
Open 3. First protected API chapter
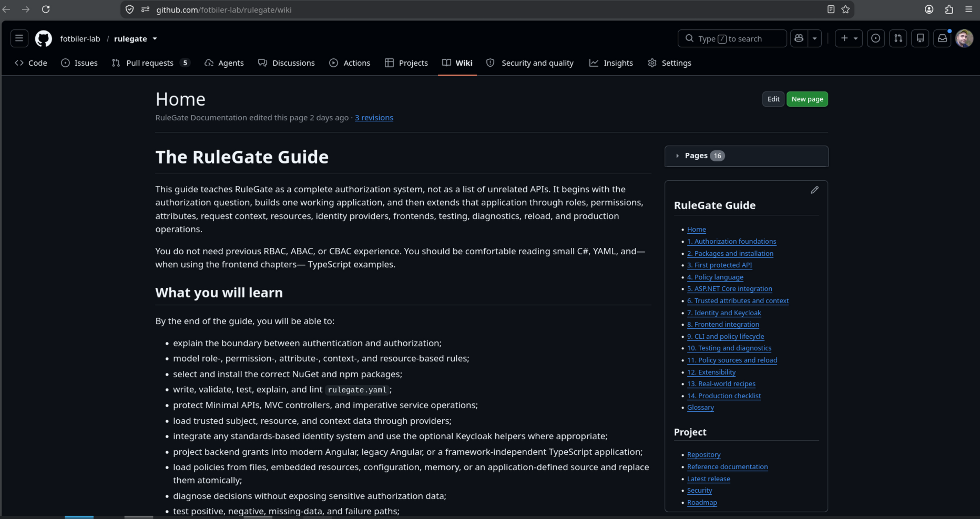pos(720,265)
